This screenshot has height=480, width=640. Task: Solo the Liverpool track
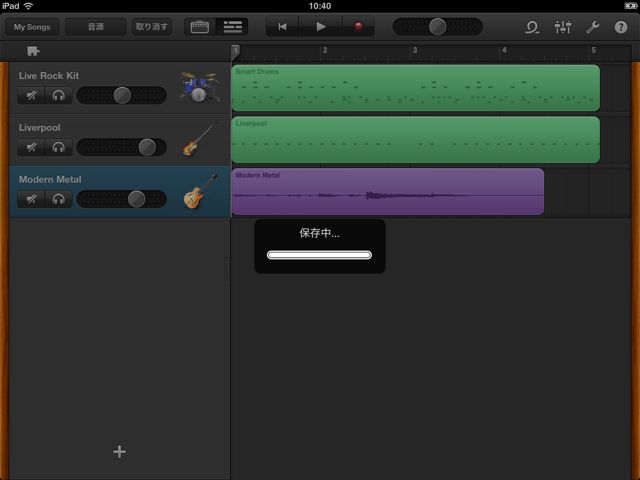point(58,147)
